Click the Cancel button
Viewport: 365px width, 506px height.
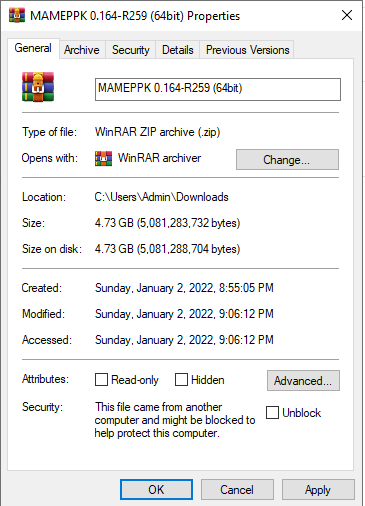[x=237, y=490]
